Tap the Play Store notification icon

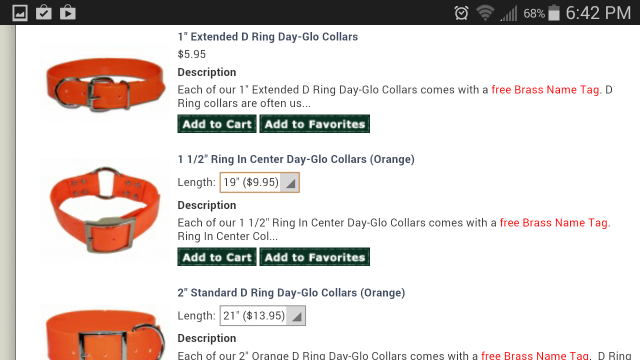coord(68,13)
